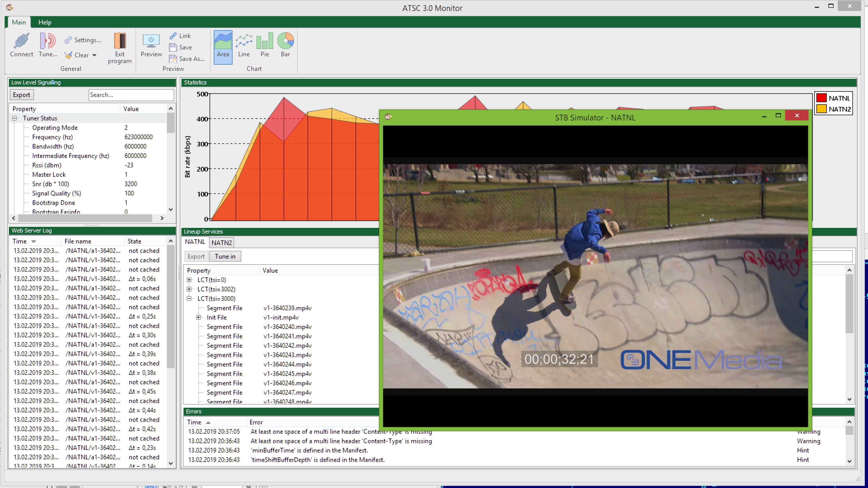Open the Help ribbon tab

[x=45, y=22]
